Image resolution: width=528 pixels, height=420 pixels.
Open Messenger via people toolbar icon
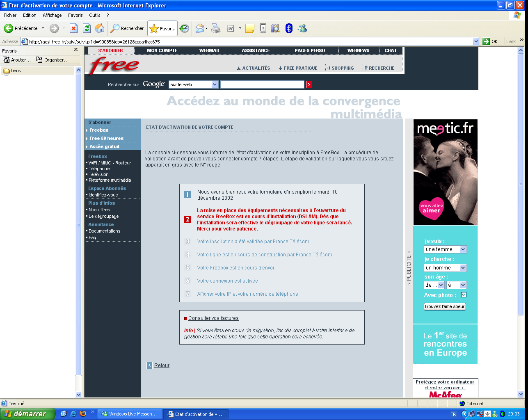303,28
